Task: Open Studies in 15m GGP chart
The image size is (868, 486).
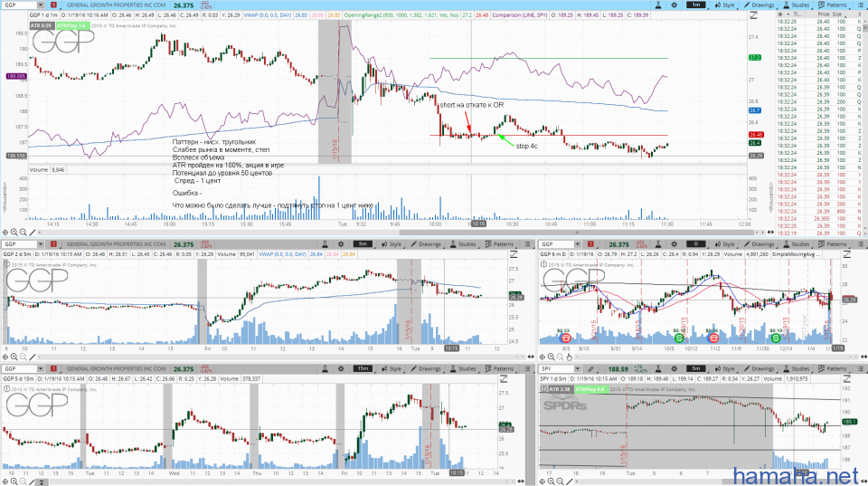Action: tap(463, 368)
